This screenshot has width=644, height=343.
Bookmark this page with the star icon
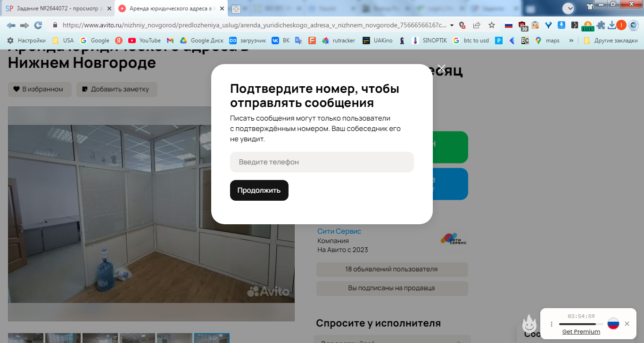pos(492,25)
